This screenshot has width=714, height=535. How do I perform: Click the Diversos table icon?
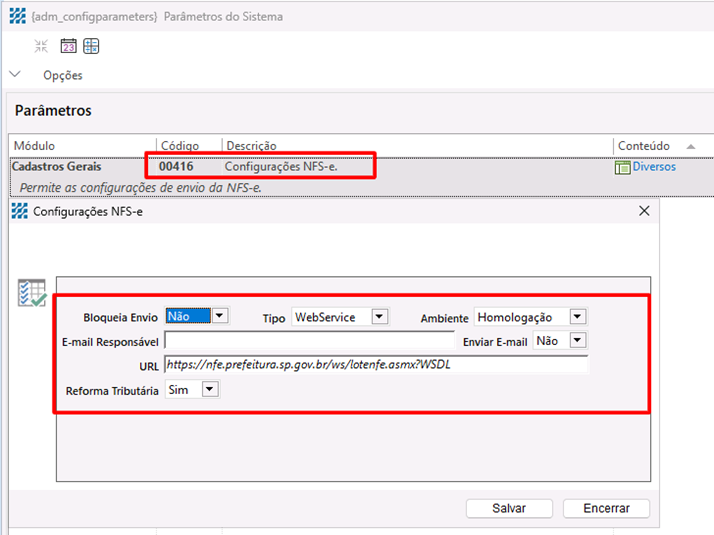click(x=624, y=167)
